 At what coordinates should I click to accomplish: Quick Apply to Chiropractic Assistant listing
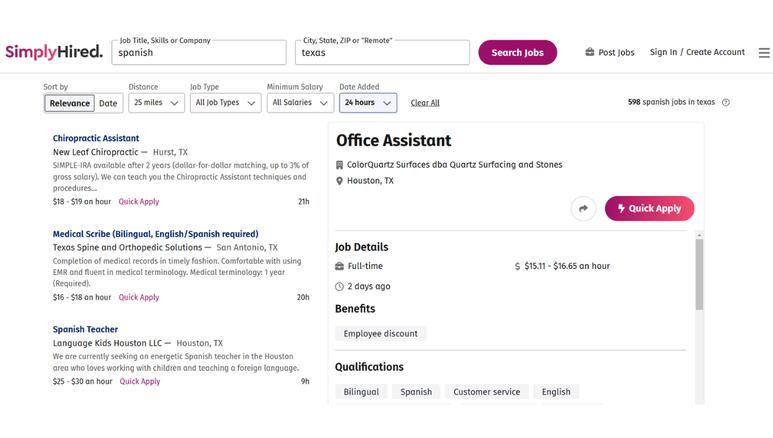pyautogui.click(x=139, y=201)
